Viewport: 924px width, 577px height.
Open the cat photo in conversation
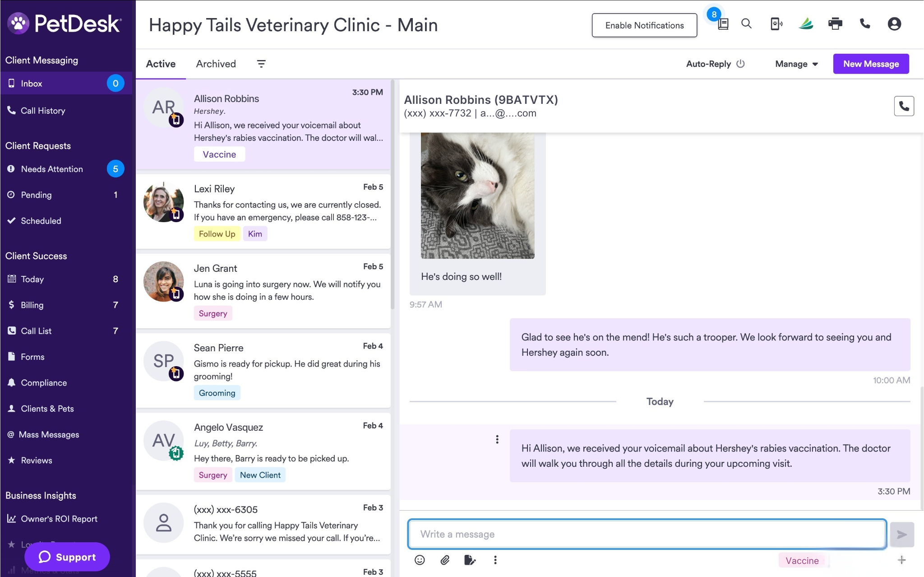[477, 195]
